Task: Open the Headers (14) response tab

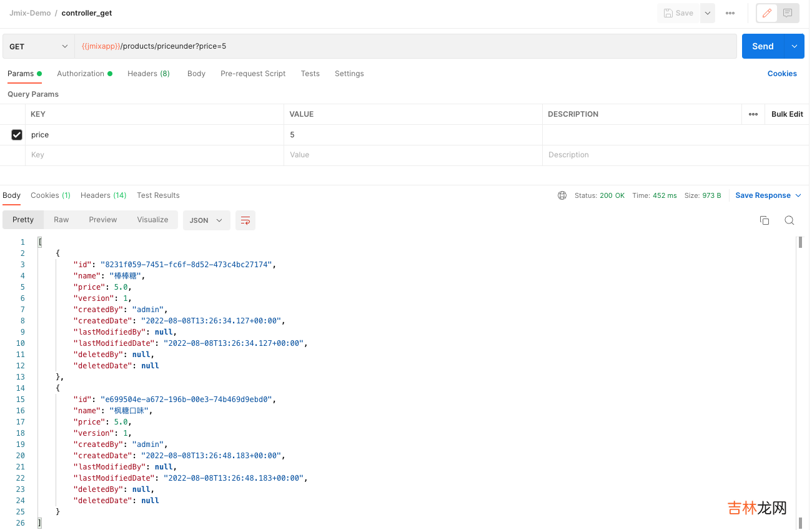Action: 103,195
